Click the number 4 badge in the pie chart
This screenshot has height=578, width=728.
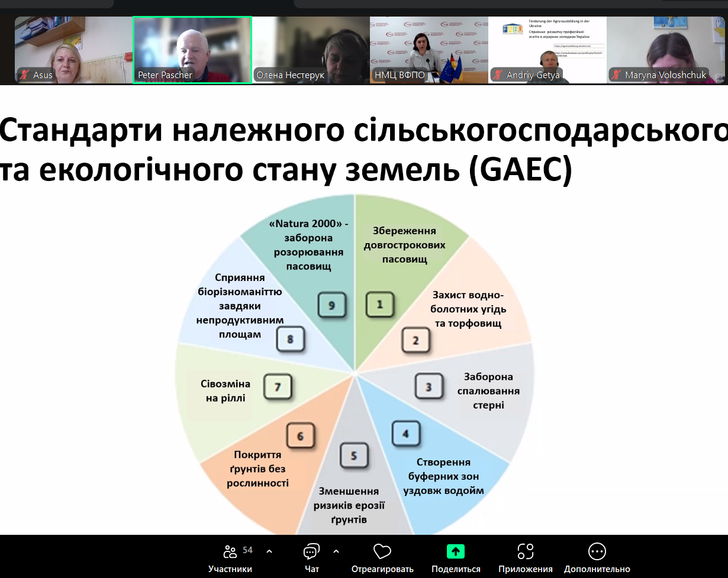405,434
